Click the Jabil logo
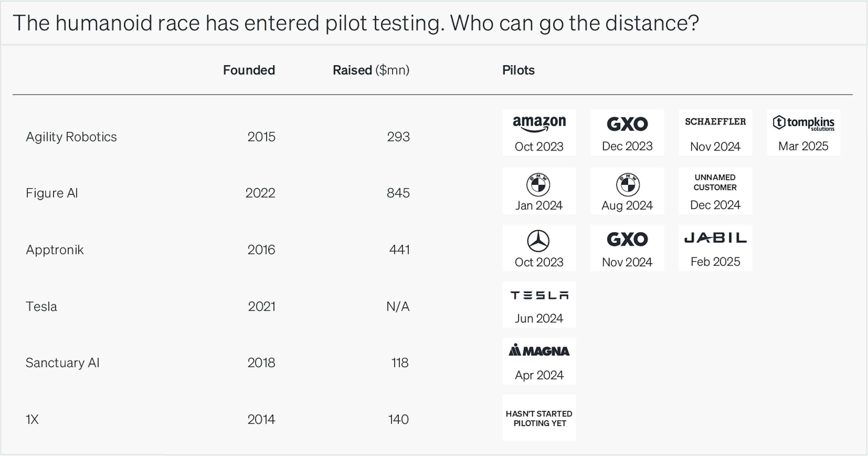This screenshot has width=868, height=456. coord(715,238)
